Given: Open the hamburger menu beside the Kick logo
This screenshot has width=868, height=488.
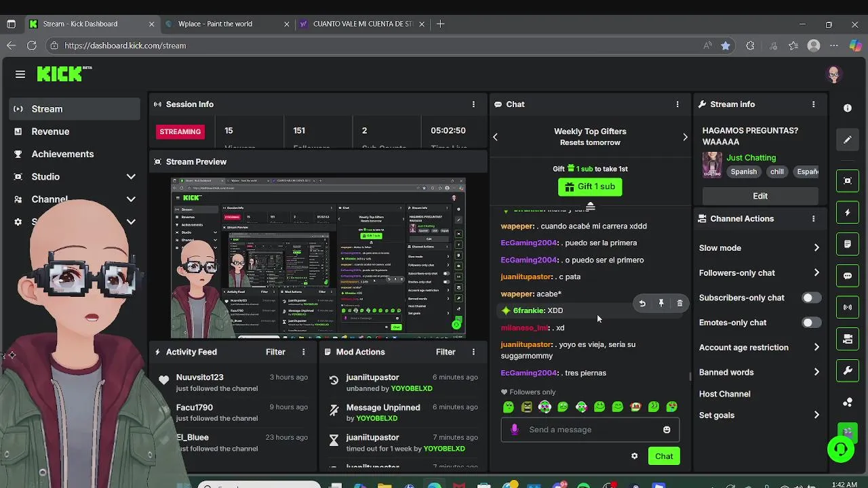Looking at the screenshot, I should coord(20,74).
